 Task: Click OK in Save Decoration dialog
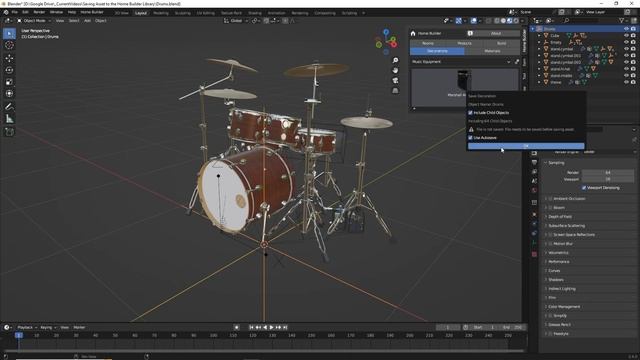click(x=526, y=146)
